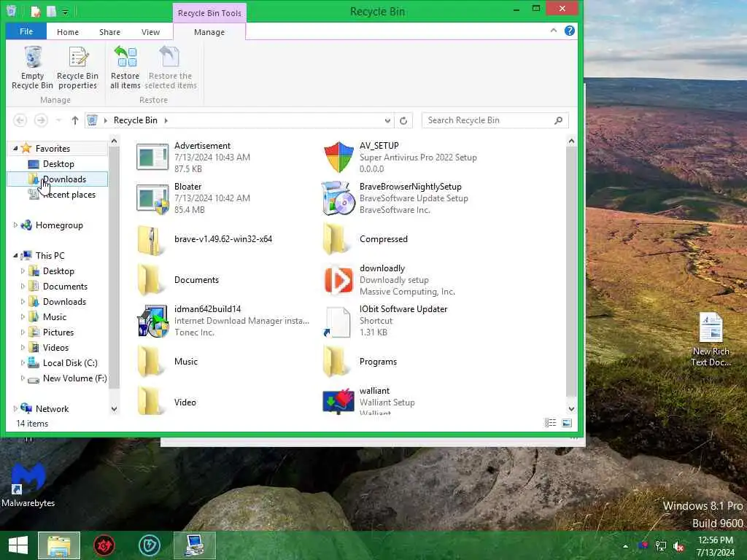This screenshot has height=560, width=747.
Task: Open File Explorer from the taskbar
Action: [x=59, y=545]
